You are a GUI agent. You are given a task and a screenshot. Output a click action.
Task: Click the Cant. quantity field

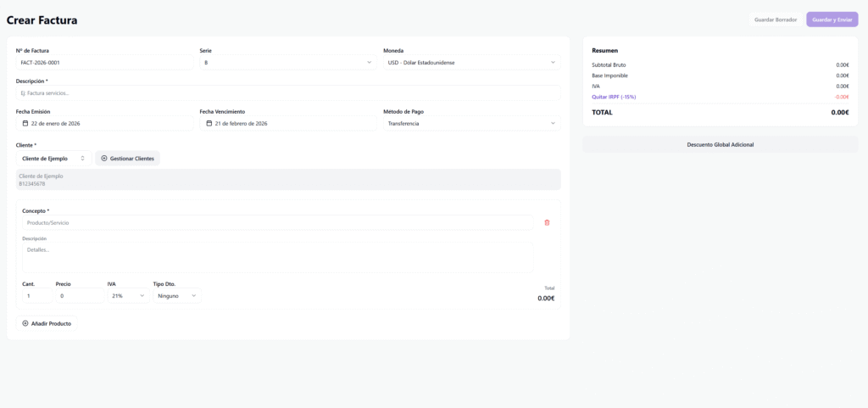(36, 296)
